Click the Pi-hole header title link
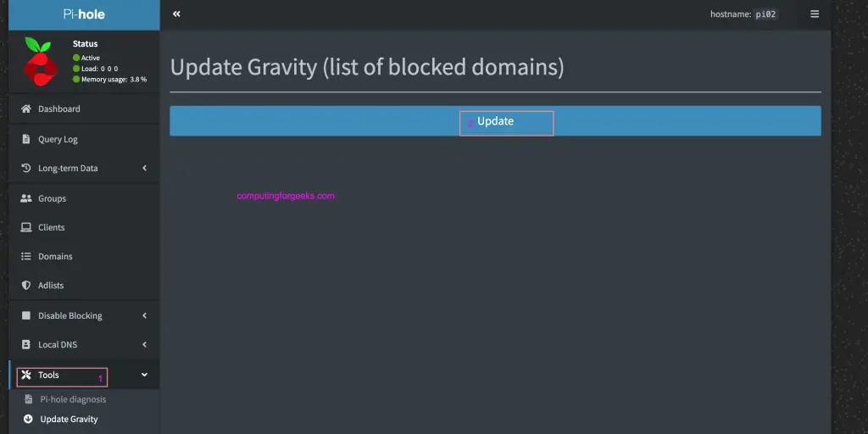The width and height of the screenshot is (868, 434). [84, 14]
